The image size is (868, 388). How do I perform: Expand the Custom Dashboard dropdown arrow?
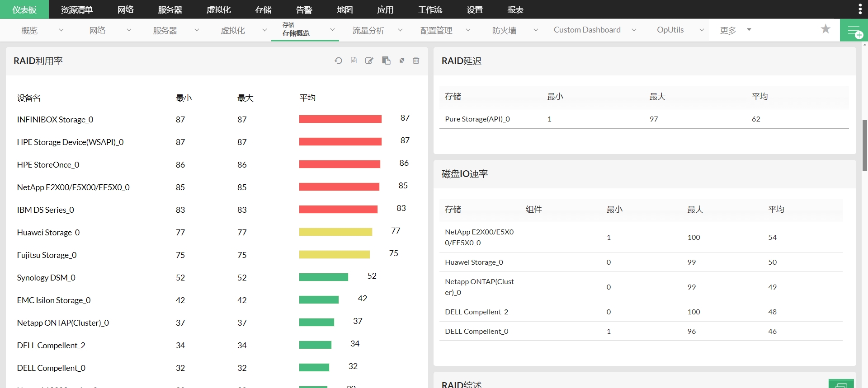pos(634,30)
